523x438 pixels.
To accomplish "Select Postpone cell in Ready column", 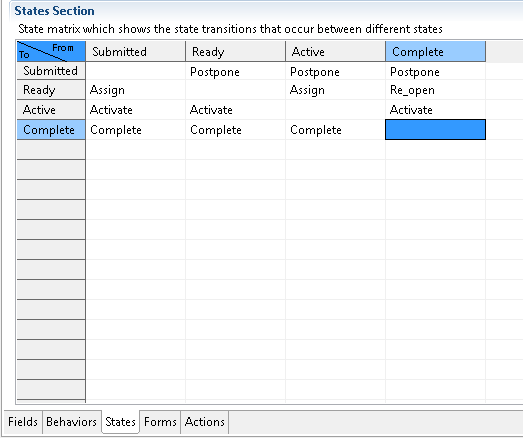I will point(235,71).
